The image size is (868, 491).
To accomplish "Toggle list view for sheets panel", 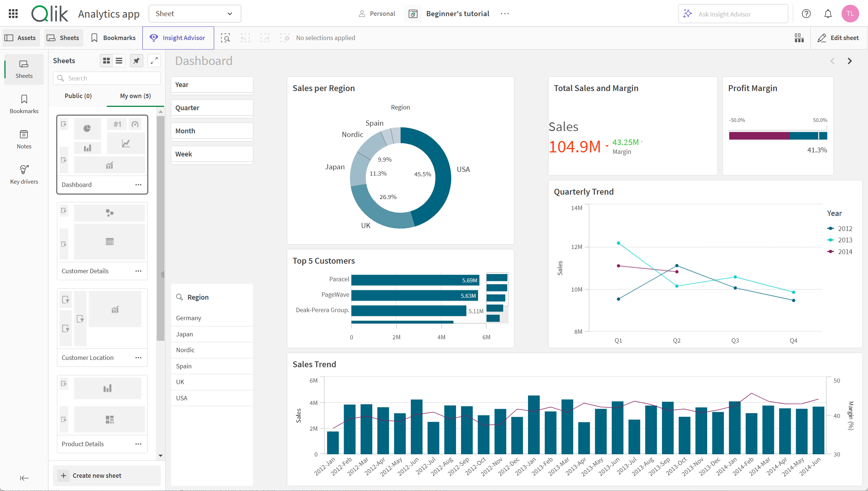I will click(x=119, y=60).
